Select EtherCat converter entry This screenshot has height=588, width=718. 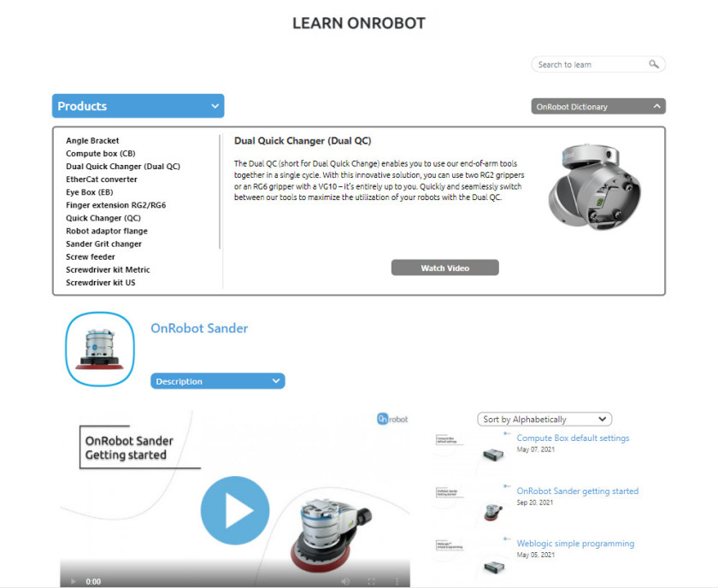click(102, 179)
